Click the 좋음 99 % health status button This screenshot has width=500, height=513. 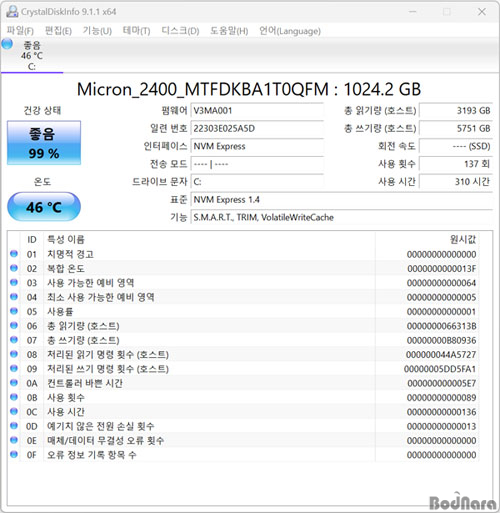pos(44,143)
